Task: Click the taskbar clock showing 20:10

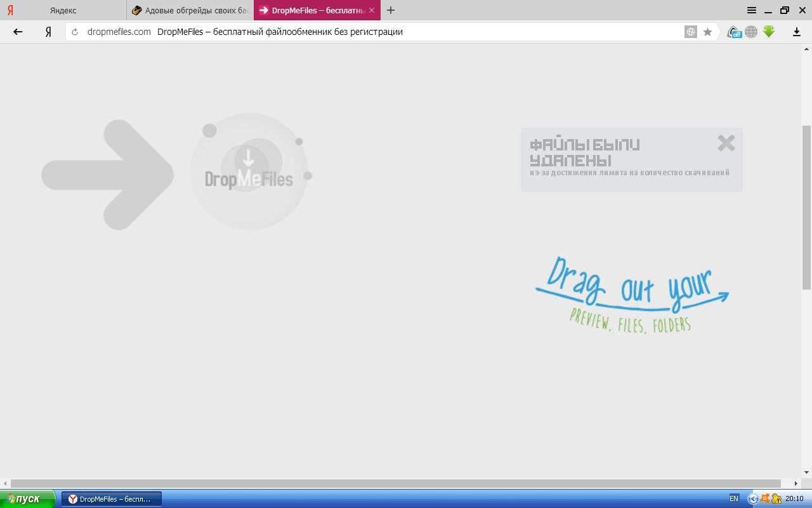Action: point(794,498)
